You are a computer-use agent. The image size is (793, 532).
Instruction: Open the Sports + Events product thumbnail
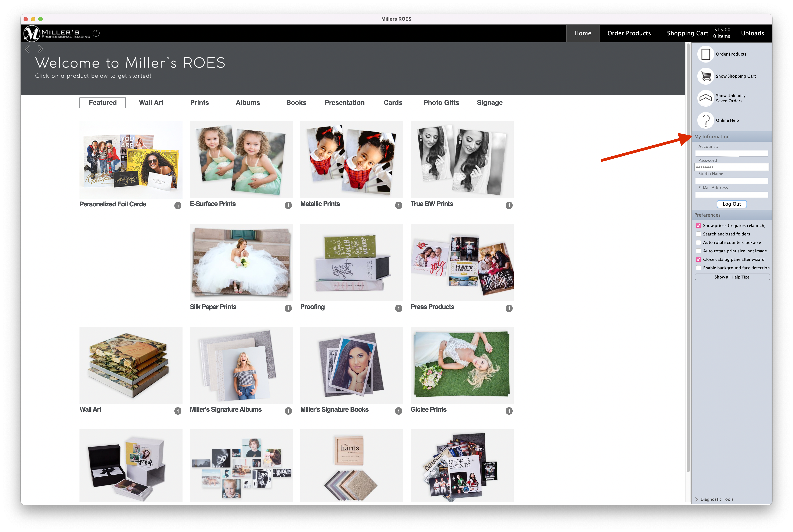point(462,465)
